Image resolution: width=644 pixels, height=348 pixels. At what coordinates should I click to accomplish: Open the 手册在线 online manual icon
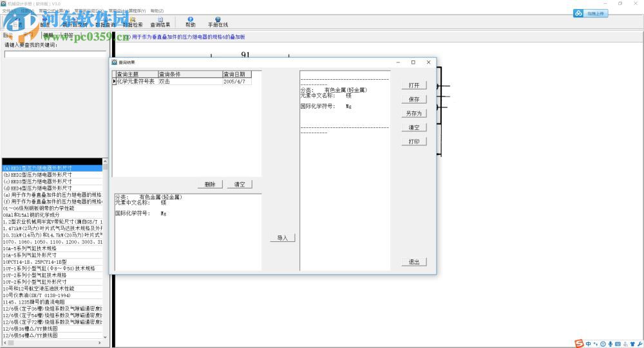tap(218, 22)
